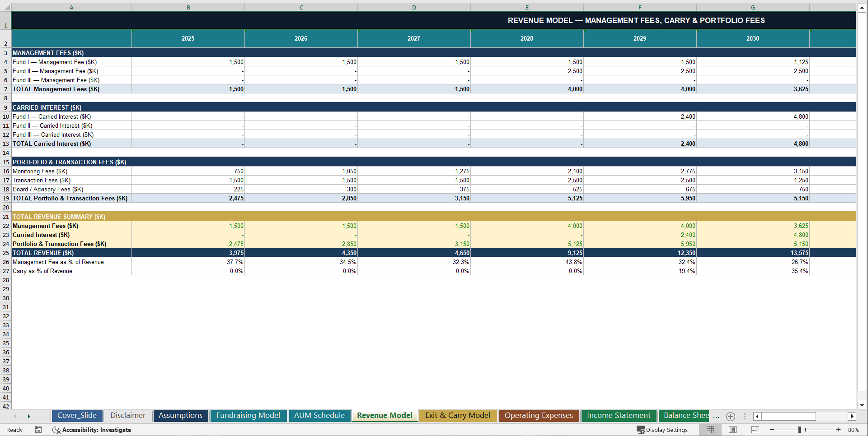Click the Display Settings icon
The width and height of the screenshot is (868, 436).
click(662, 430)
